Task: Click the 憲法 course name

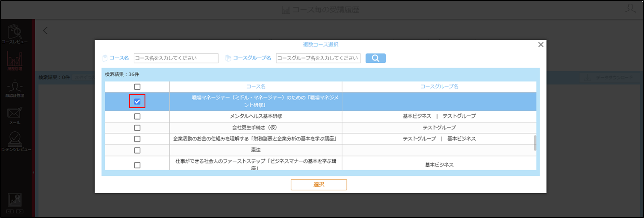Action: pyautogui.click(x=256, y=150)
